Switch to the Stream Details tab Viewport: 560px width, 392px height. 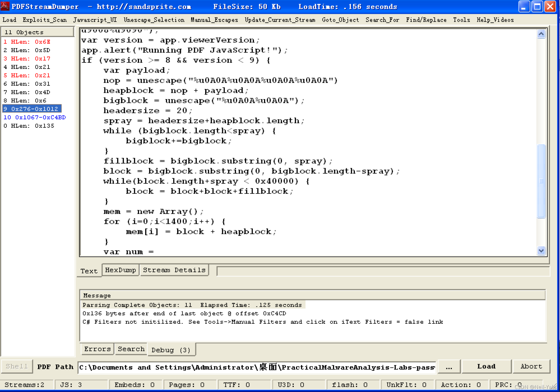point(174,270)
